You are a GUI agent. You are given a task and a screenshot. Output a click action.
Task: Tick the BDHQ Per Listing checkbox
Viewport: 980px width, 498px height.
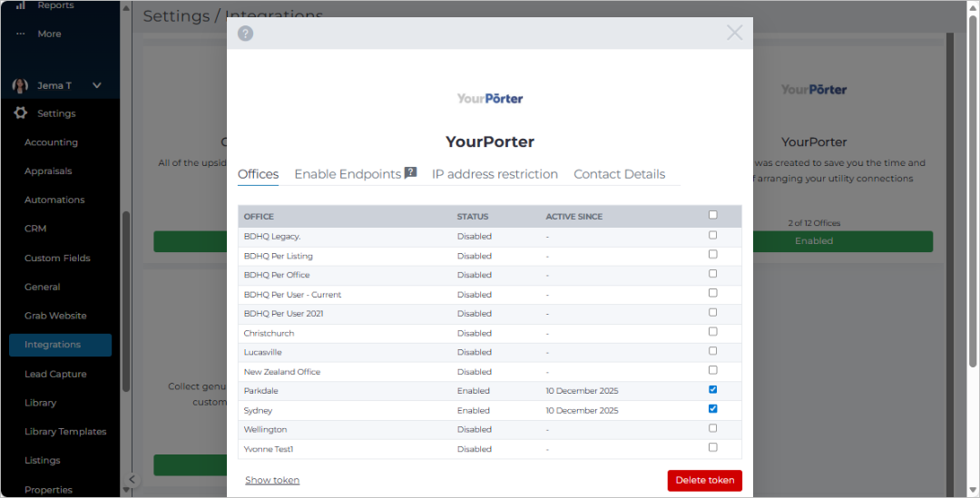pyautogui.click(x=713, y=254)
